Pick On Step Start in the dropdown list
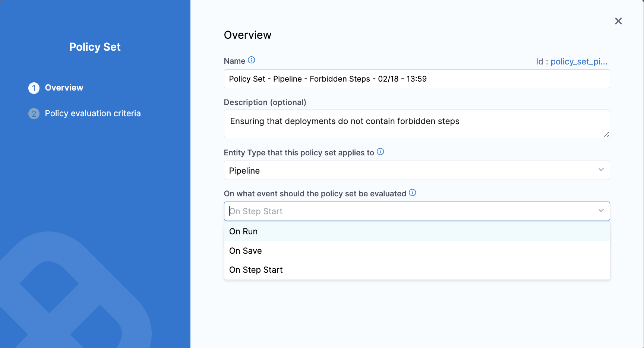 click(256, 270)
